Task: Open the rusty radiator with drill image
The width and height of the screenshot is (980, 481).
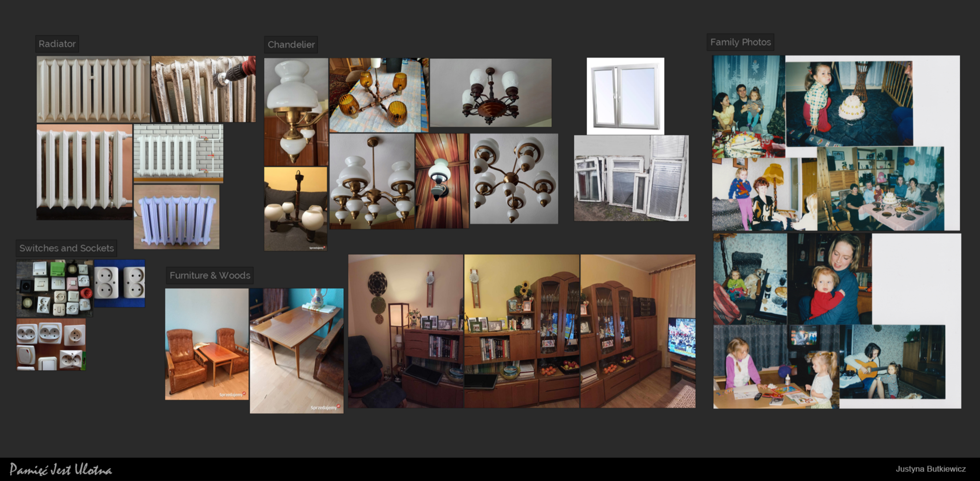Action: tap(204, 89)
